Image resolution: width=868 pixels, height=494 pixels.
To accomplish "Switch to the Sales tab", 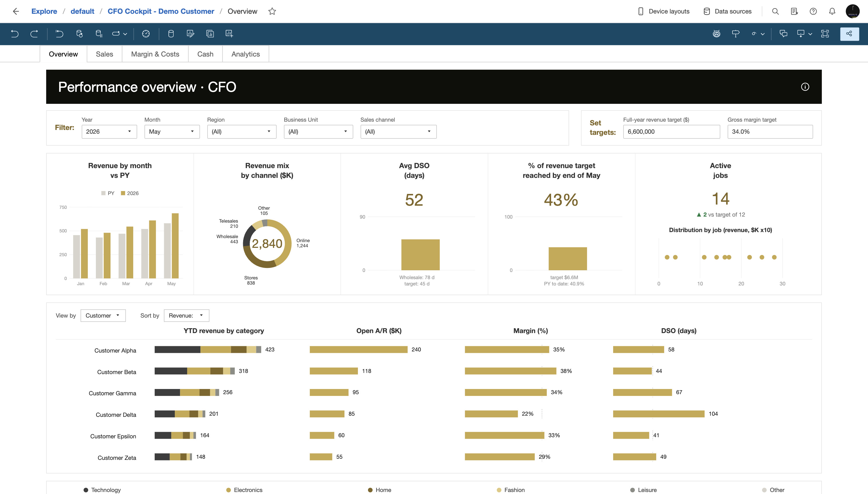I will [x=104, y=54].
